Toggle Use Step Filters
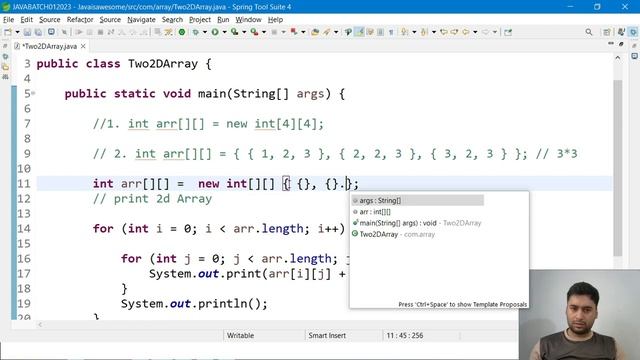Viewport: 640px width, 360px height. (x=168, y=32)
